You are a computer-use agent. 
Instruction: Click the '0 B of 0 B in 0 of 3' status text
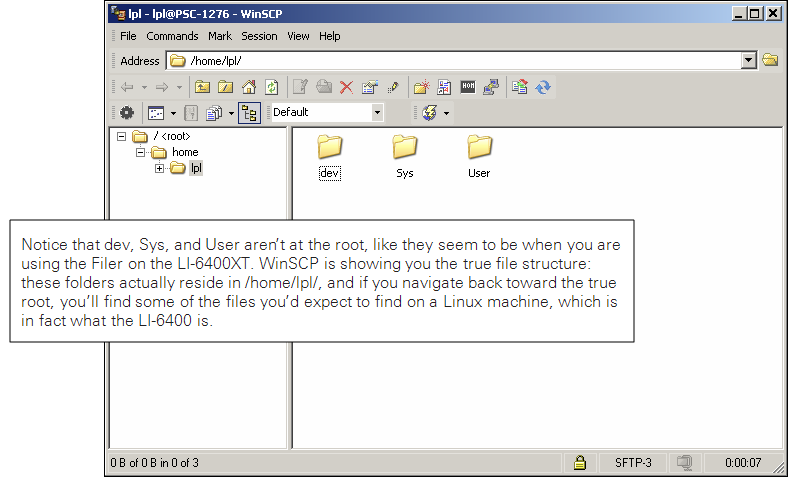click(154, 462)
